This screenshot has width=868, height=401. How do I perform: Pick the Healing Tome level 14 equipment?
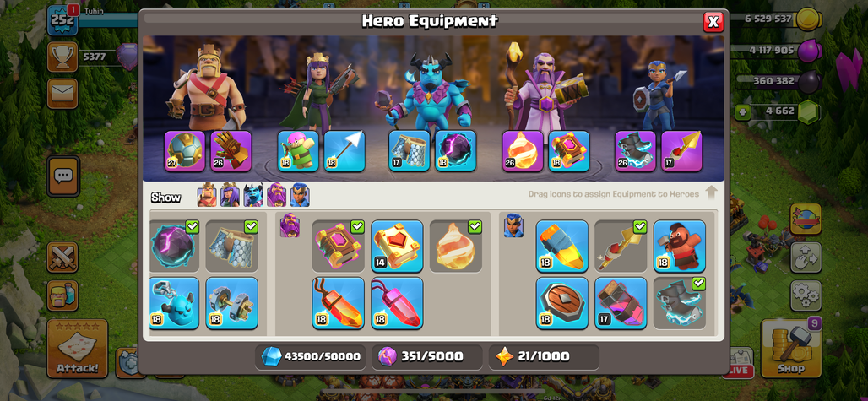[x=397, y=247]
